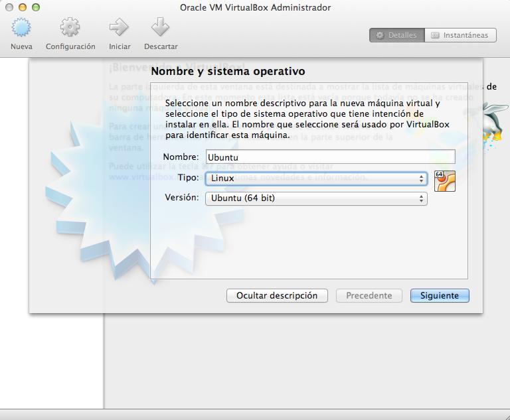Viewport: 510px width, 420px height.
Task: Click the VirtualBox mascot image
Action: click(495, 121)
